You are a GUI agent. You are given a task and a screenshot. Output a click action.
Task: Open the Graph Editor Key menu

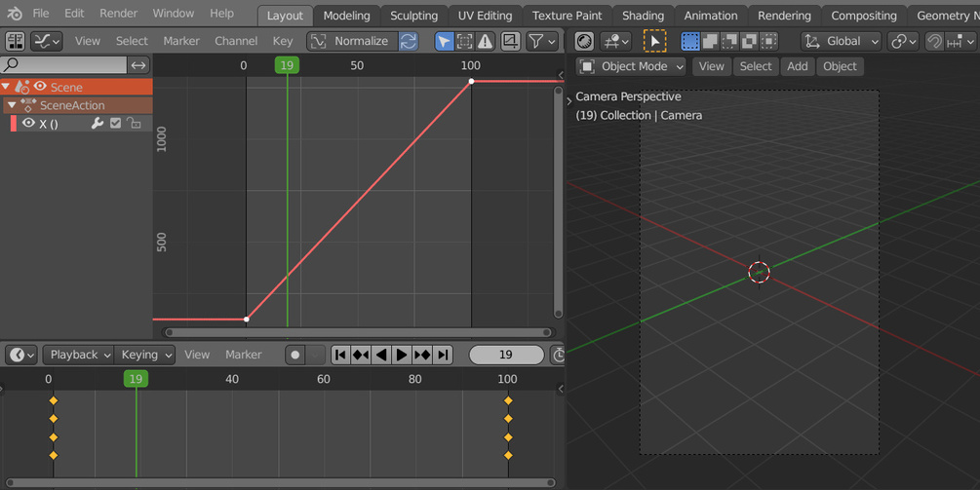coord(283,41)
